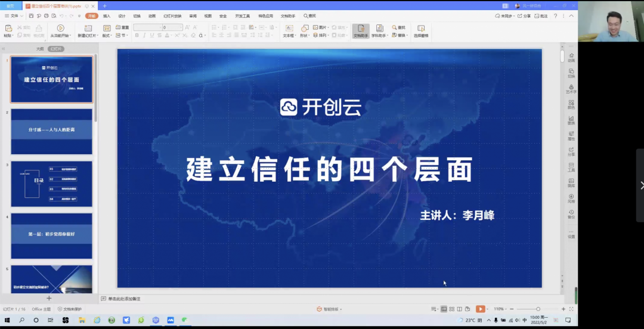Open the 开发工具 ribbon tab

click(x=242, y=16)
